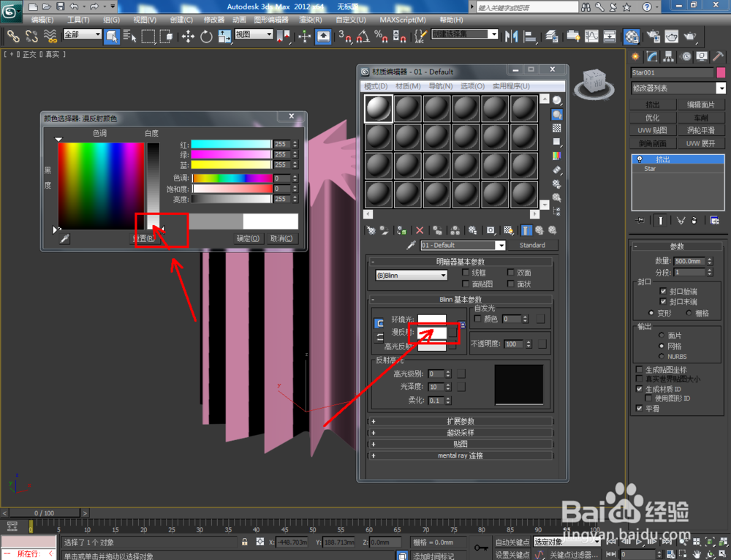The height and width of the screenshot is (560, 731).
Task: Click the pick material eyedropper
Action: click(411, 245)
